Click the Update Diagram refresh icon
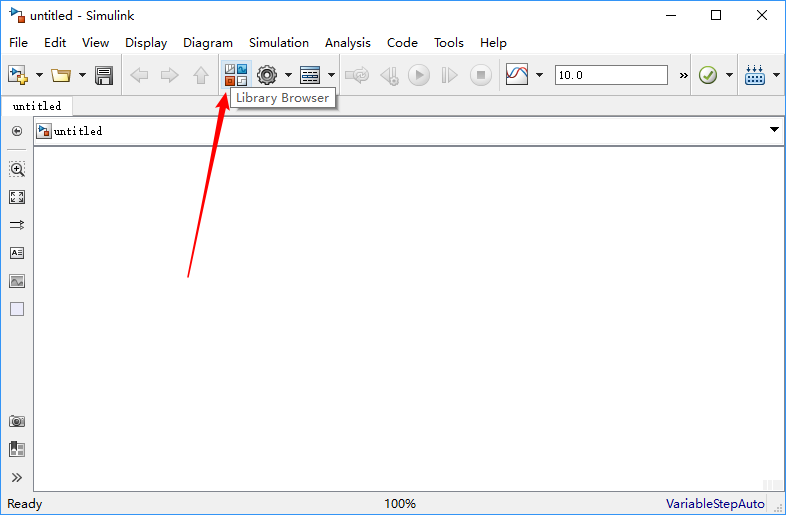The width and height of the screenshot is (786, 515). [357, 75]
